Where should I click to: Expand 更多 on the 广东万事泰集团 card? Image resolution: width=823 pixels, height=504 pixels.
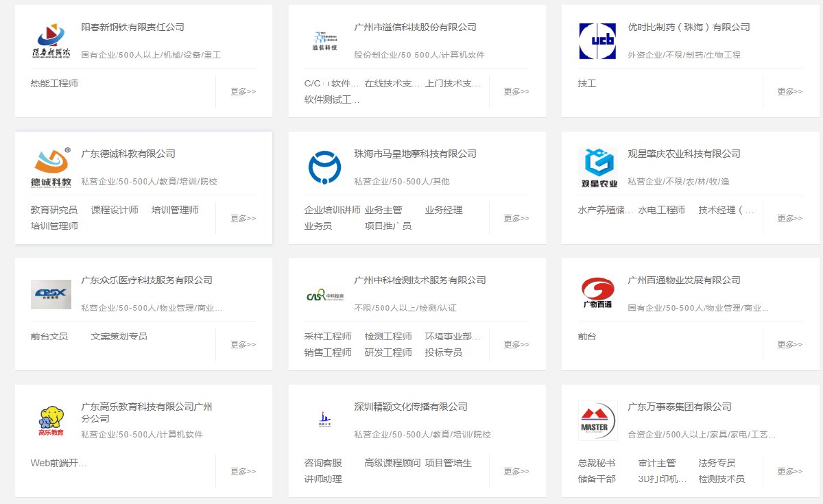coord(788,471)
